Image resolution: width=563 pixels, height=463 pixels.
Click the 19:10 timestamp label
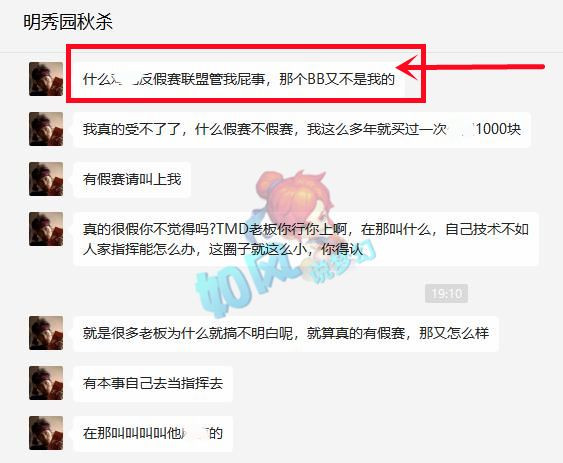point(446,293)
